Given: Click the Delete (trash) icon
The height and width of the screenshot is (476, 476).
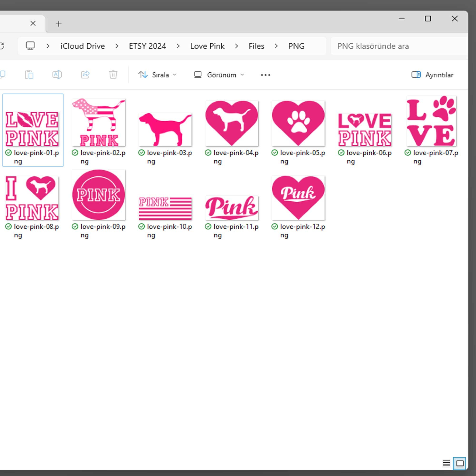Looking at the screenshot, I should click(113, 75).
